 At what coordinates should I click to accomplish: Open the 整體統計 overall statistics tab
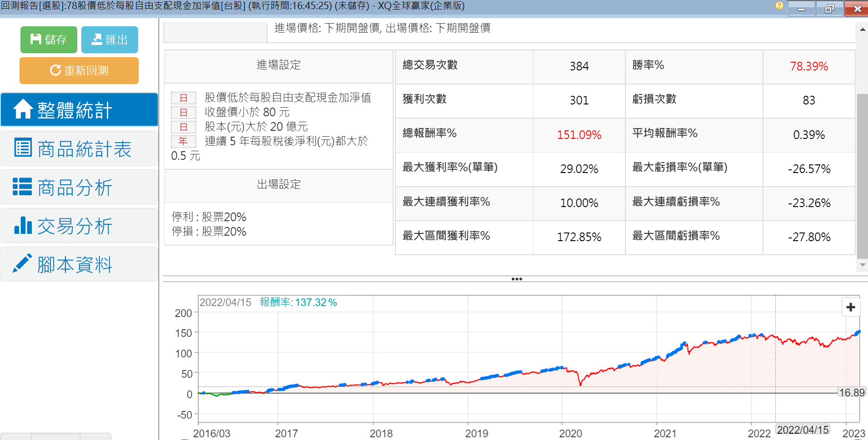coord(80,110)
